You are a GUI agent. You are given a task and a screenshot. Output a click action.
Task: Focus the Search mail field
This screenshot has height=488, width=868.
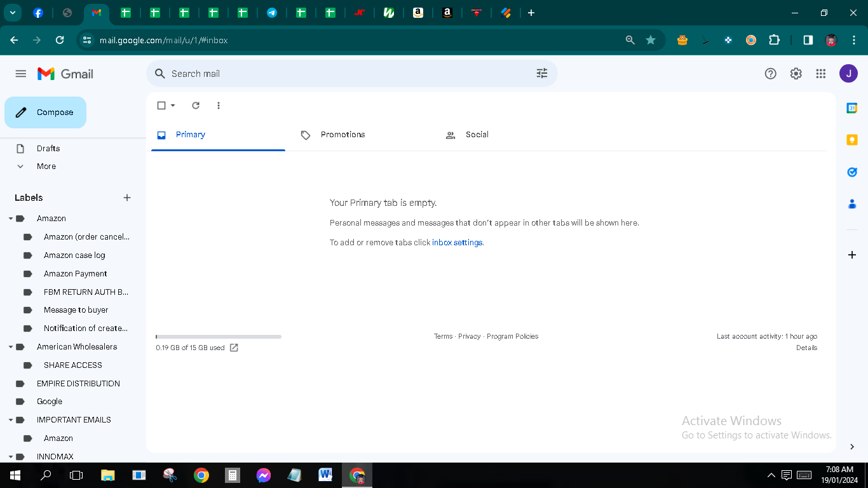pyautogui.click(x=352, y=74)
